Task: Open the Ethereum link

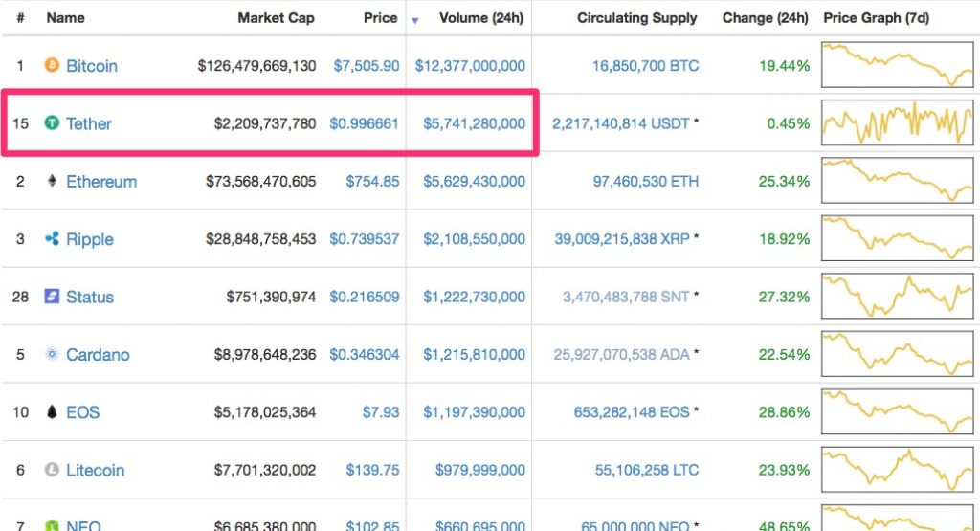Action: point(101,181)
